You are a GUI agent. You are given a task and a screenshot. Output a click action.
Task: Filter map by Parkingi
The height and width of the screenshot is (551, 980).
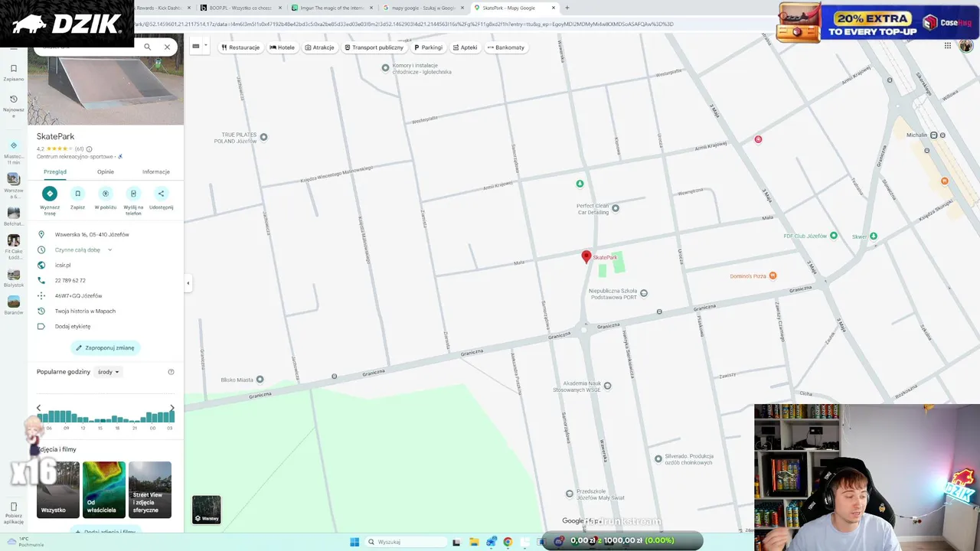pos(428,47)
